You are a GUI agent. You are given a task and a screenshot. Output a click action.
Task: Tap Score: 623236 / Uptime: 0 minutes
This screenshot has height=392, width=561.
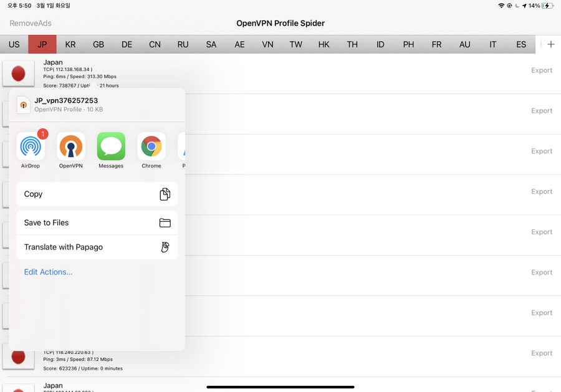(x=83, y=368)
